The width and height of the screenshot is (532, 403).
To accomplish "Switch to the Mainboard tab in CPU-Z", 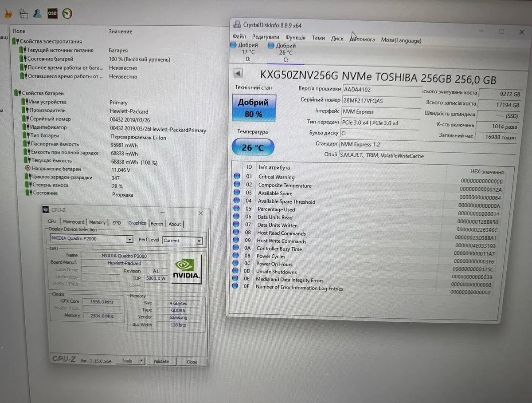I will coord(74,222).
